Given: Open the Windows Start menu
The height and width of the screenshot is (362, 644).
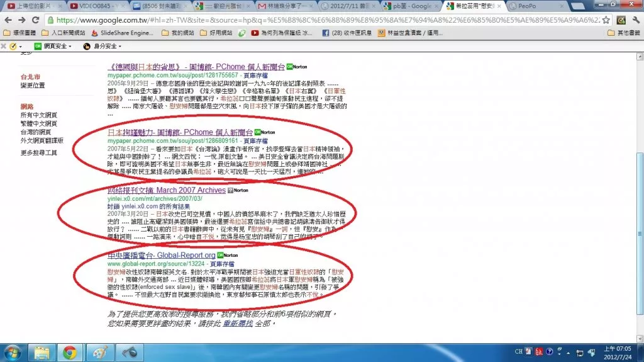Looking at the screenshot, I should [12, 353].
